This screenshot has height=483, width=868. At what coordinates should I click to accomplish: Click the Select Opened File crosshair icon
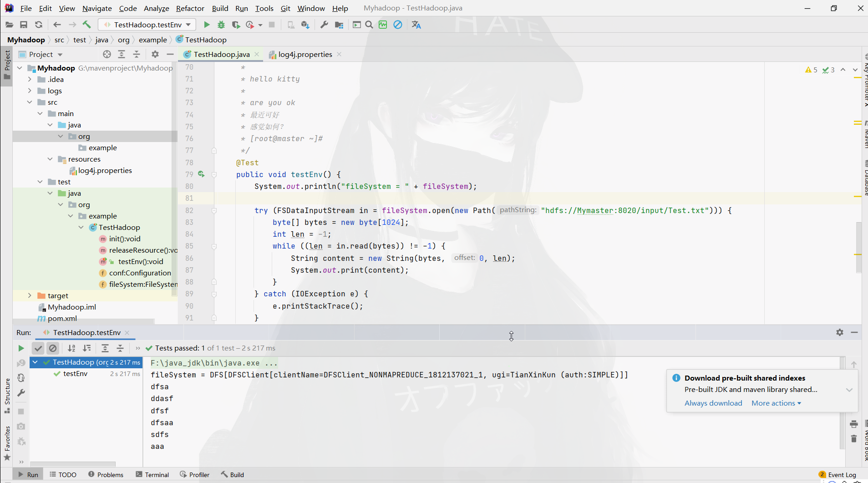pyautogui.click(x=107, y=54)
